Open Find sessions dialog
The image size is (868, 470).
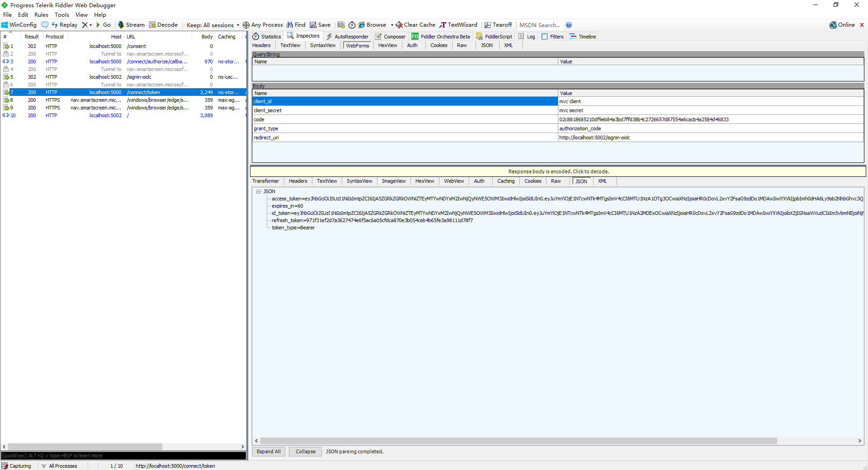coord(296,25)
